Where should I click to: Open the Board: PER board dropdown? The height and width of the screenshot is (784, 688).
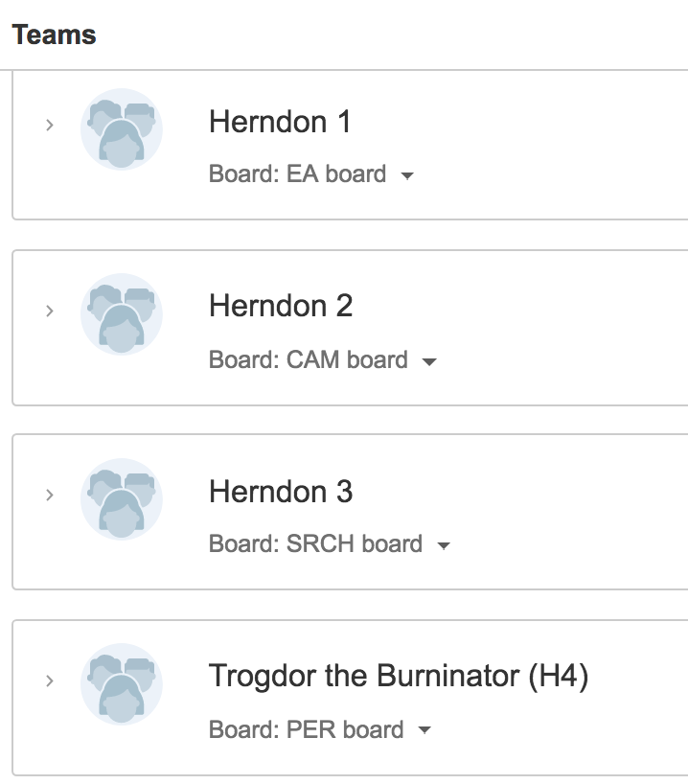[x=320, y=729]
